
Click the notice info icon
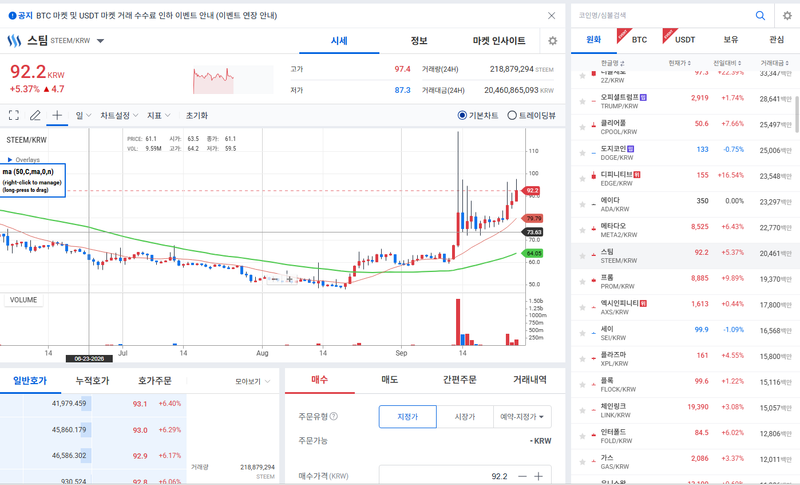tap(12, 16)
